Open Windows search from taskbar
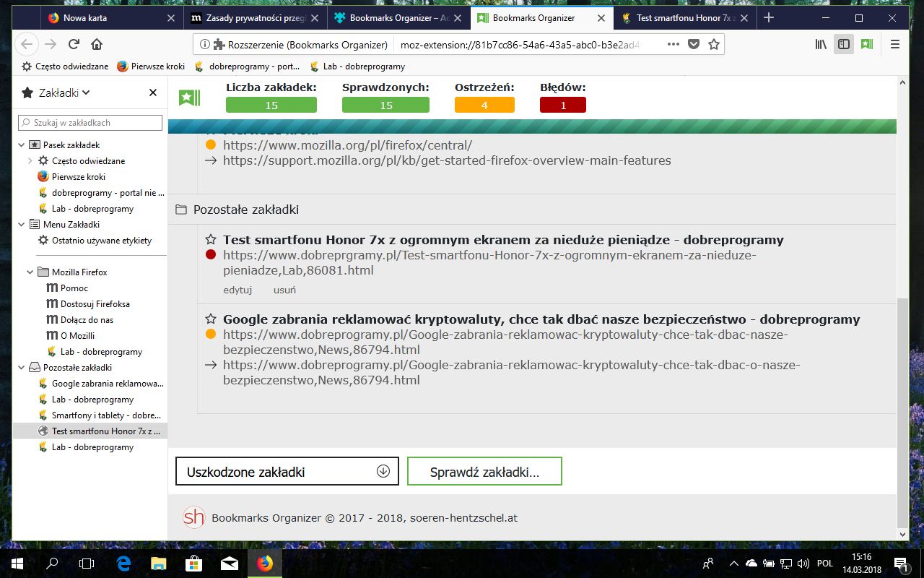Image resolution: width=924 pixels, height=578 pixels. 52,564
